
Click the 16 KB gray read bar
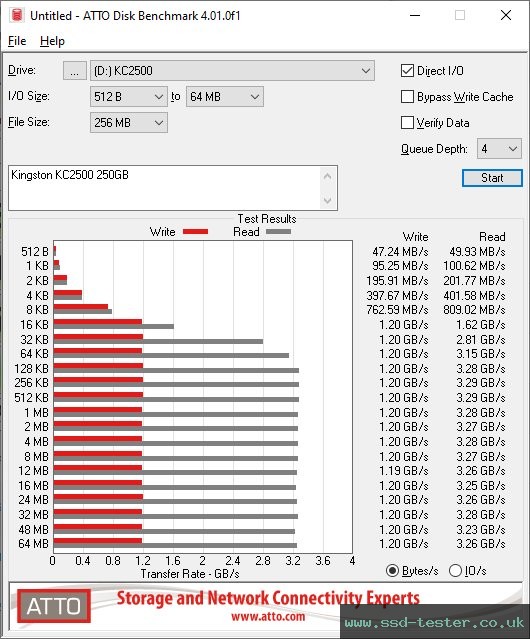pyautogui.click(x=114, y=326)
